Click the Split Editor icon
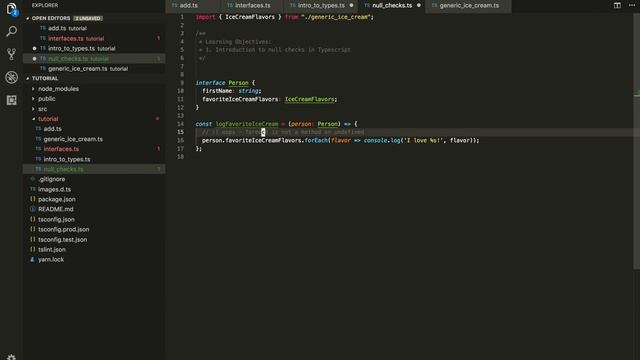The height and width of the screenshot is (360, 640). [617, 5]
